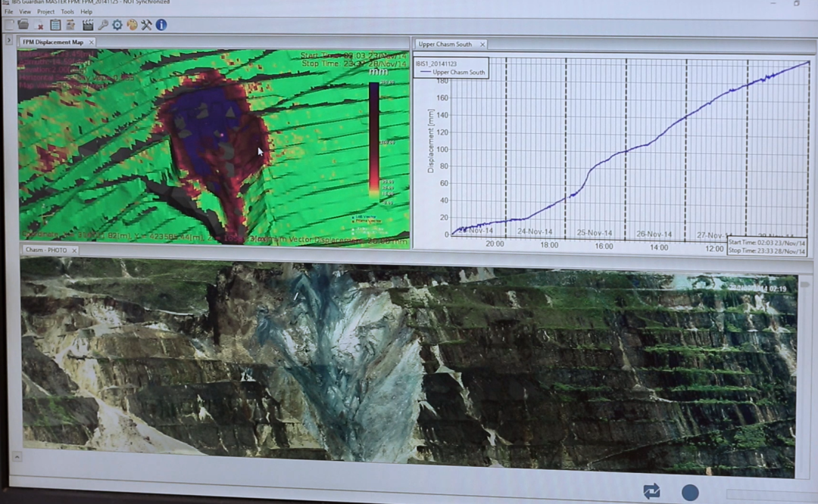The width and height of the screenshot is (818, 504).
Task: Click the 26-Nov-14 date label on chart
Action: tap(654, 234)
